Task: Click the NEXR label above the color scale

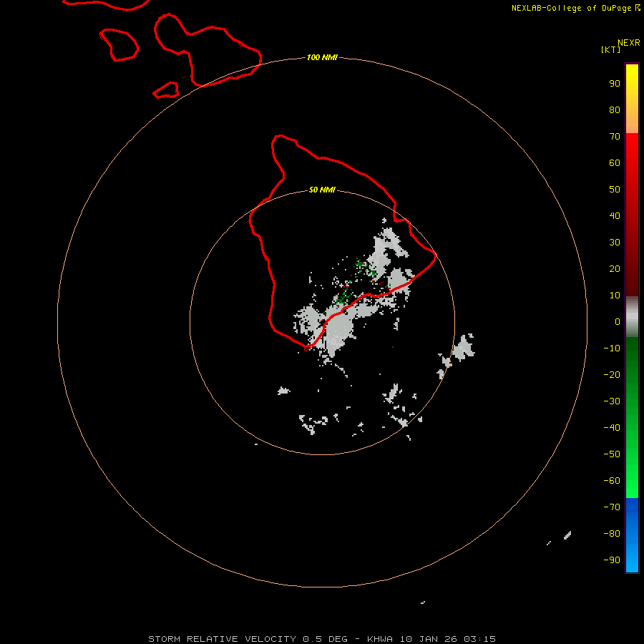Action: point(629,43)
